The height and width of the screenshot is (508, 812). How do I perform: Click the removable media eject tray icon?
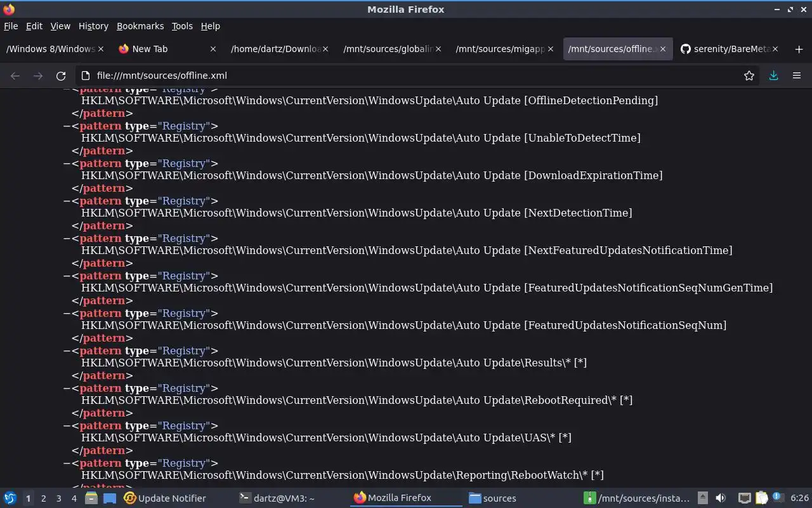click(x=703, y=498)
